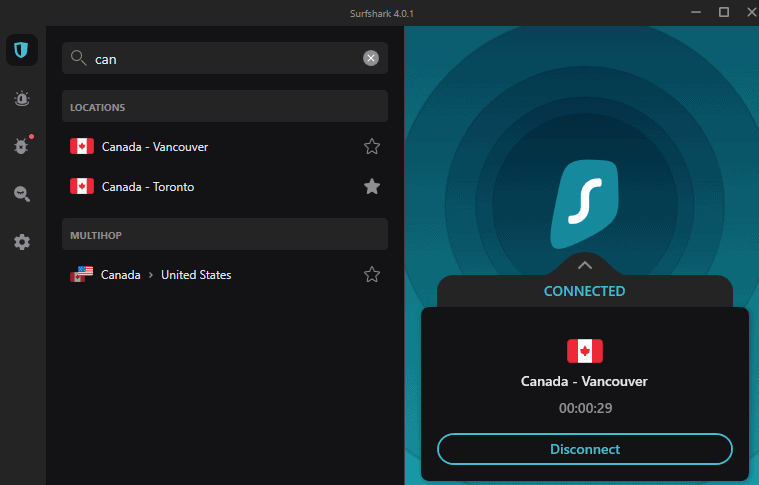This screenshot has height=485, width=759.
Task: Open the Antivirus bug icon in sidebar
Action: click(22, 146)
